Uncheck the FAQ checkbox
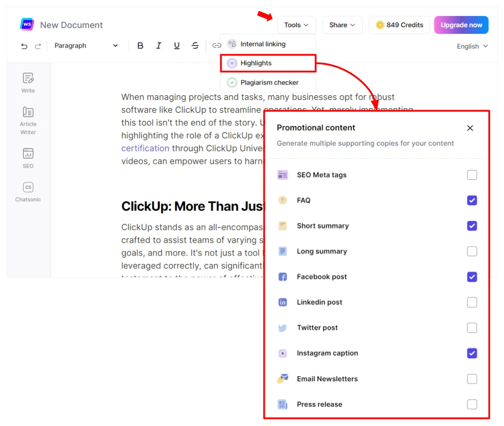The height and width of the screenshot is (426, 504). point(472,200)
